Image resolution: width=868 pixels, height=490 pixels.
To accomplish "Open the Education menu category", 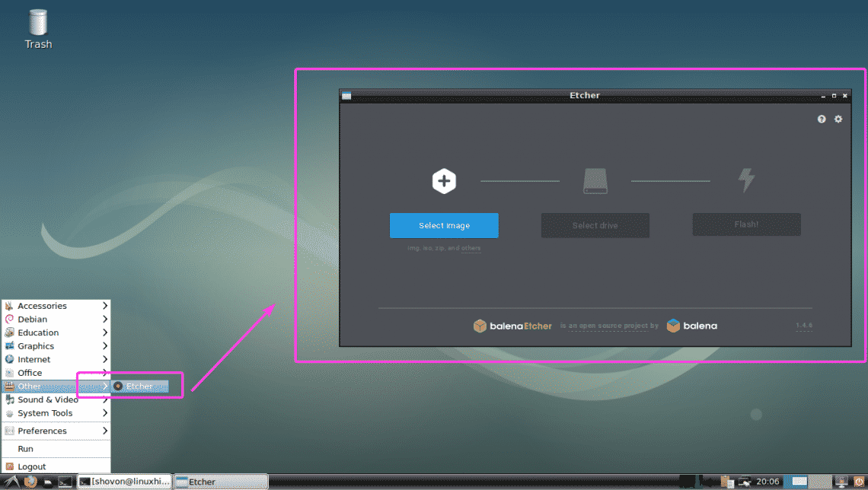I will 56,332.
